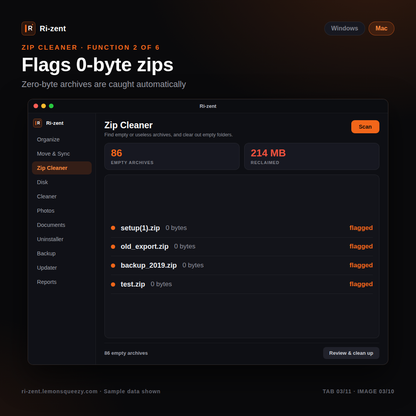Viewport: 416px width, 416px height.
Task: Select the backup_2019.zip file row
Action: tap(242, 265)
